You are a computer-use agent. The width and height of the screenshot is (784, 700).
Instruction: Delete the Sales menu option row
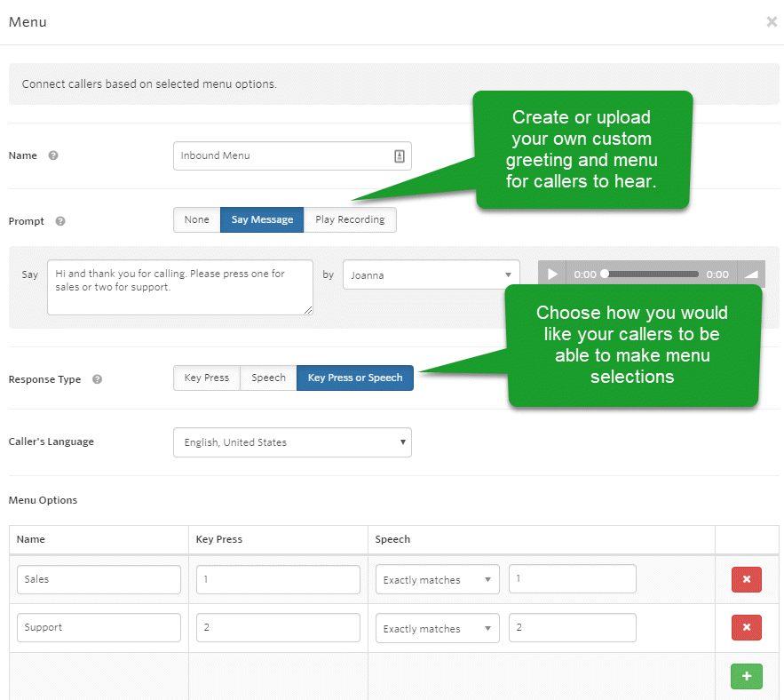pos(747,579)
